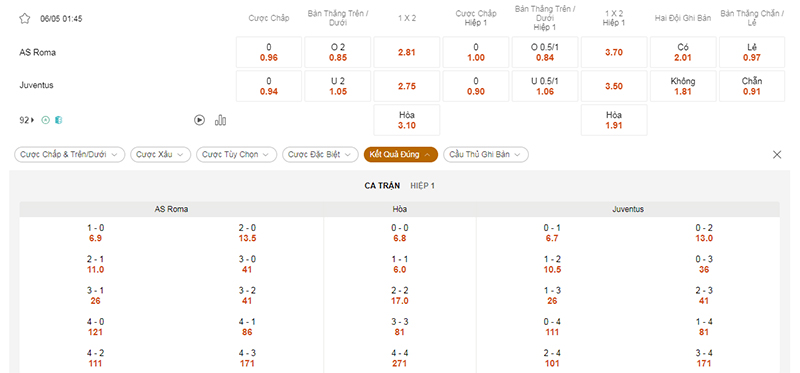Open the Cầu Thủ Ghi Bàn dropdown
The image size is (800, 373).
point(486,155)
